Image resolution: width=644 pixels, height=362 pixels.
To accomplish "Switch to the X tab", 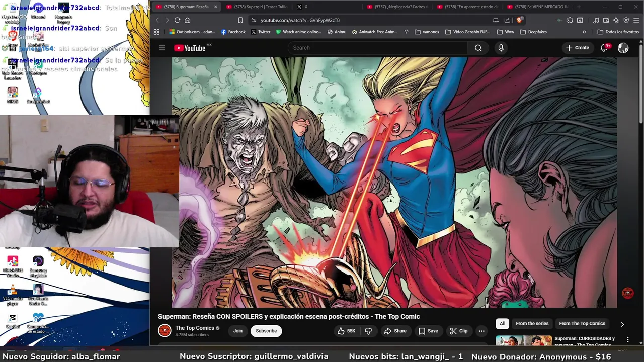I will coord(302,7).
